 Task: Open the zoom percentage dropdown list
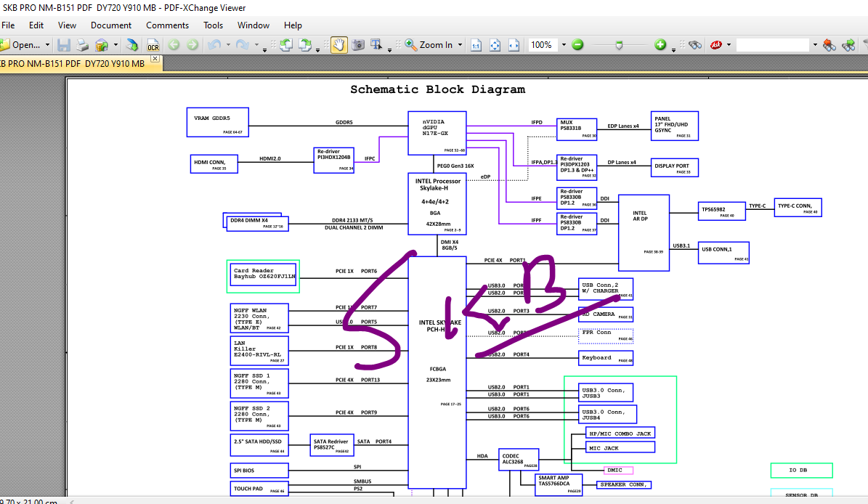564,45
